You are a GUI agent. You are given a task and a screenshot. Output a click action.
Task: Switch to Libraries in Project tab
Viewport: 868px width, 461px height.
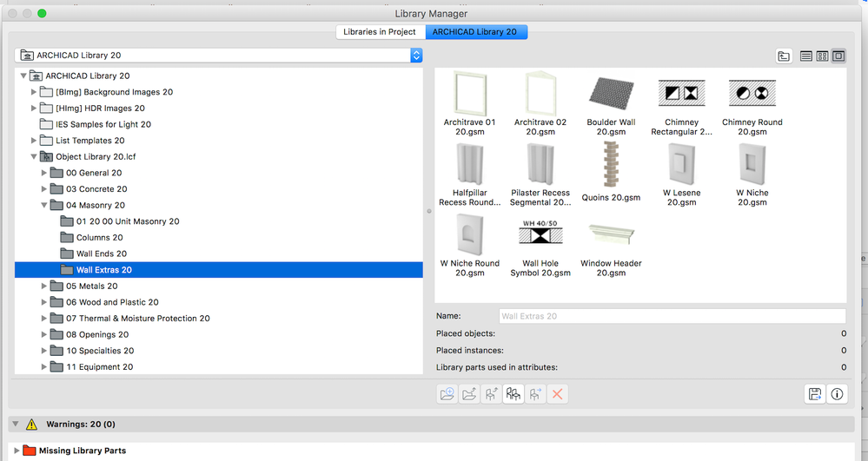381,32
